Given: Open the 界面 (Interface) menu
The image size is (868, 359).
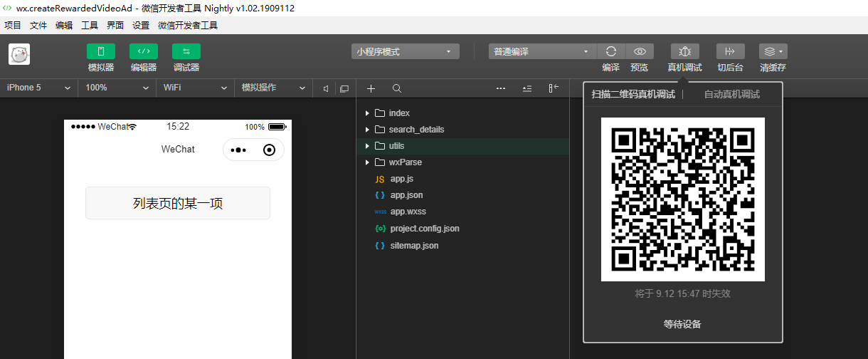Looking at the screenshot, I should [115, 25].
